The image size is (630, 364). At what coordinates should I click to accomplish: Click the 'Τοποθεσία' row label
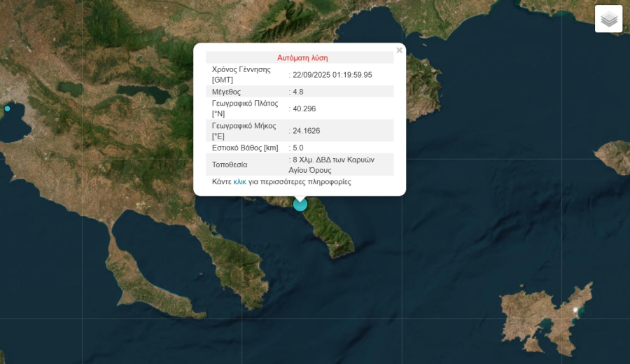230,165
